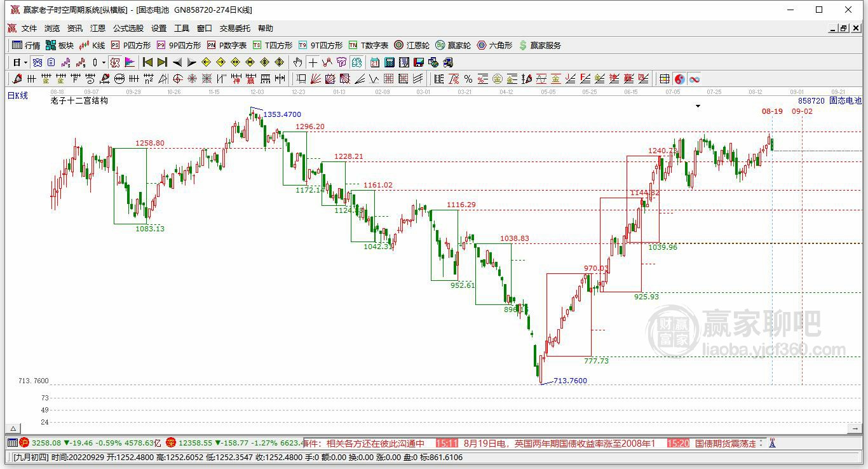Click the 沪 Shanghai index icon

[x=24, y=442]
